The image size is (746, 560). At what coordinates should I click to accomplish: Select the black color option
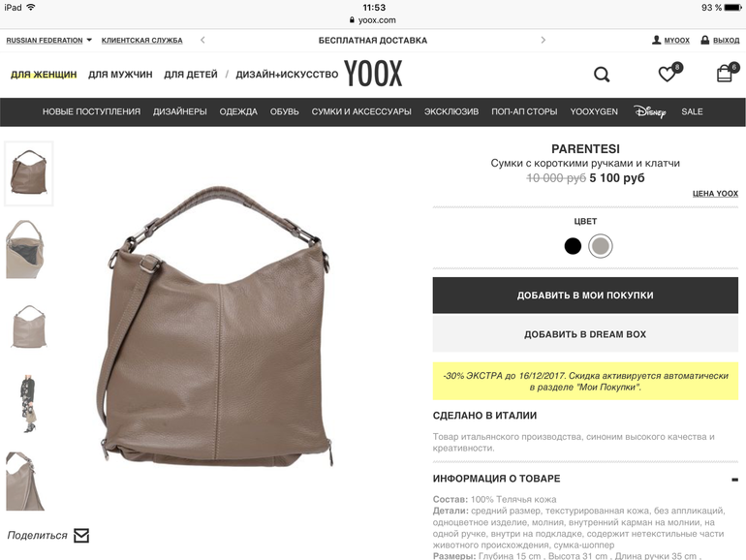tap(573, 246)
